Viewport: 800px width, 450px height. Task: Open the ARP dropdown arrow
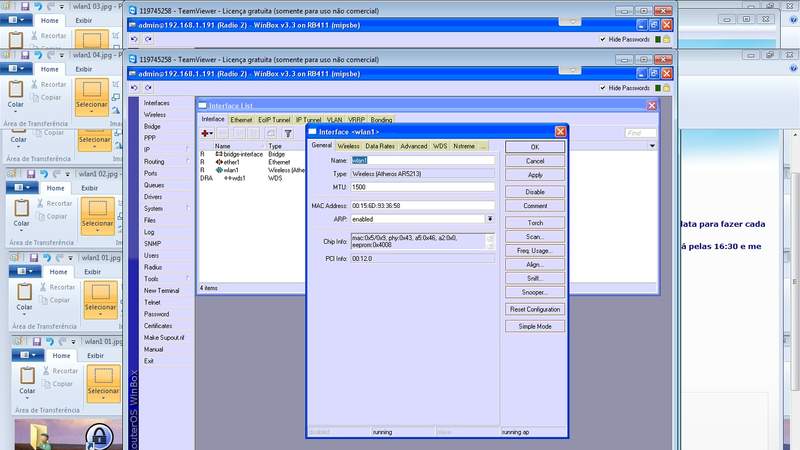pyautogui.click(x=490, y=219)
